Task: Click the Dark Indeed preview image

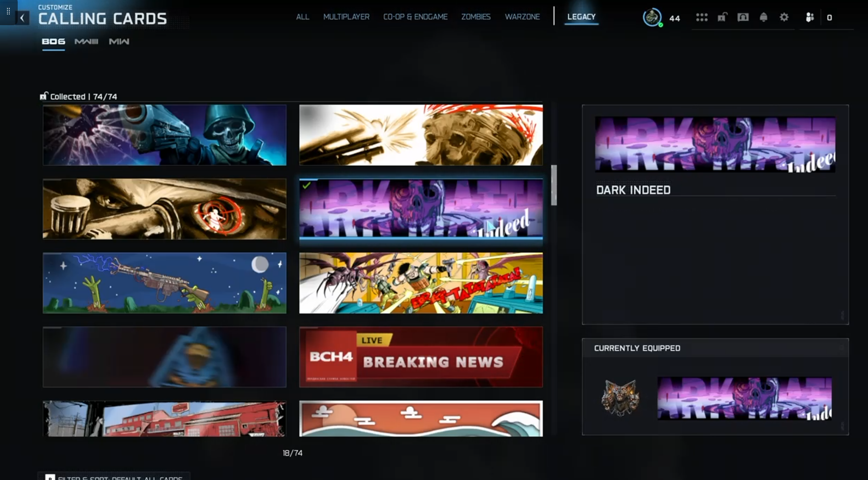Action: tap(715, 144)
